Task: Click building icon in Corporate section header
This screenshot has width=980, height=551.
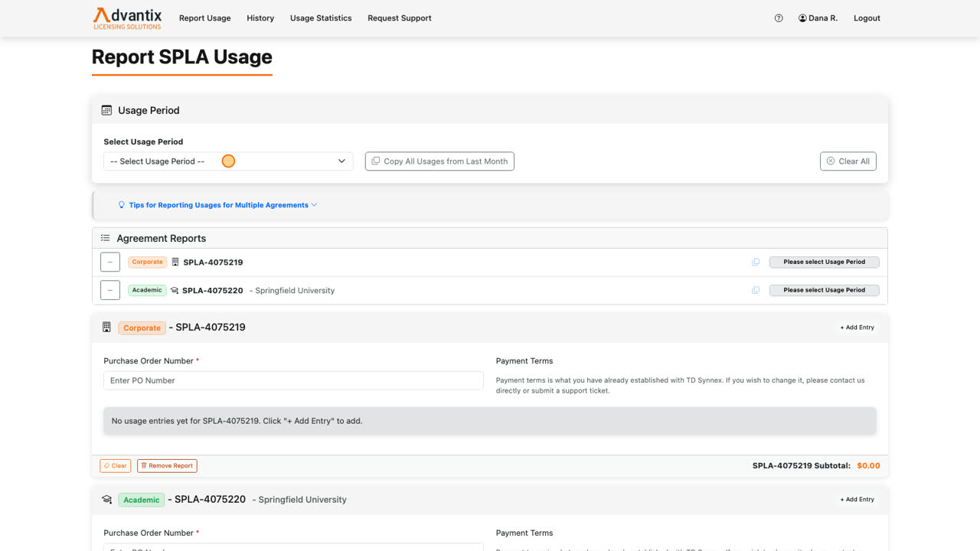Action: (x=107, y=328)
